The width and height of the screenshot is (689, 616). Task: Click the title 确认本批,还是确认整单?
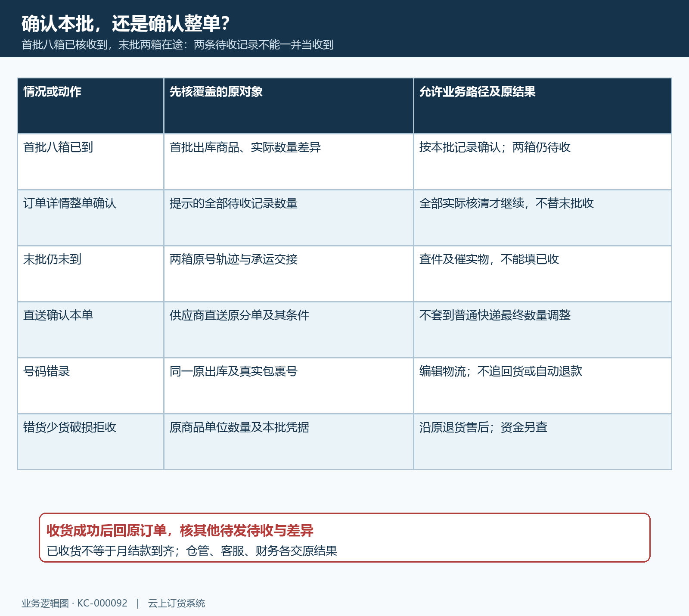click(126, 24)
